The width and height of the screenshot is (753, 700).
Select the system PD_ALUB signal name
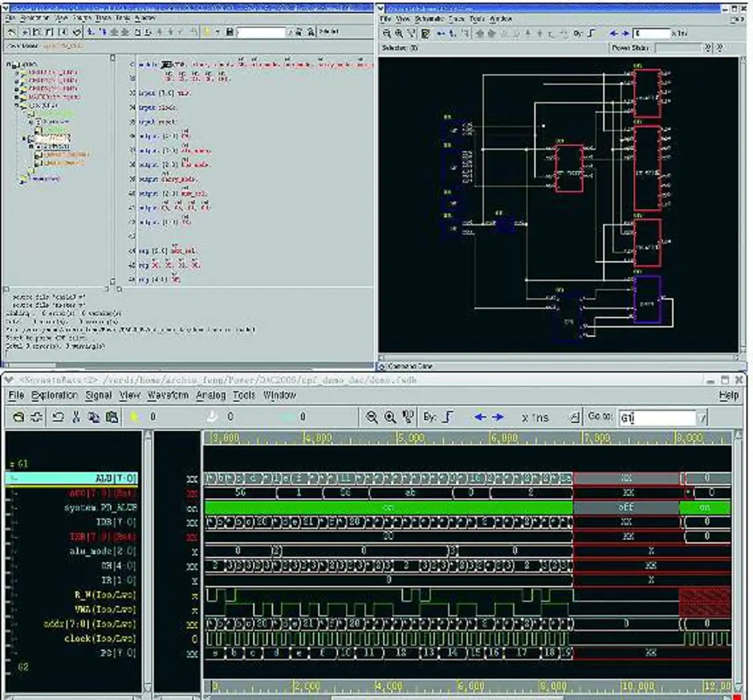coord(101,507)
